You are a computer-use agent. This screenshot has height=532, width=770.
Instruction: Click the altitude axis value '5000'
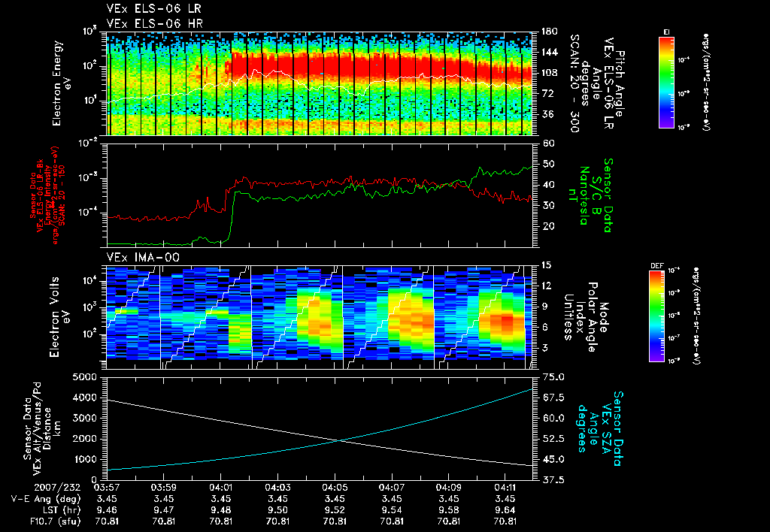tap(84, 377)
